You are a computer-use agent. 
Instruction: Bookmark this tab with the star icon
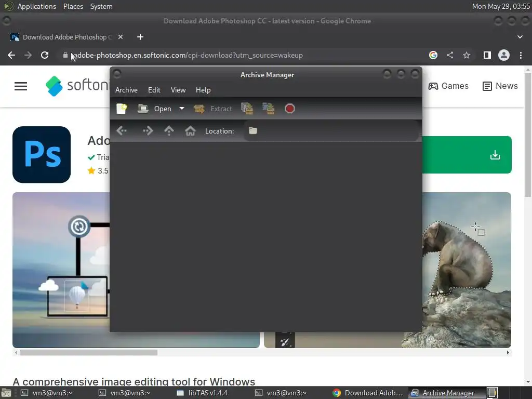pos(467,55)
